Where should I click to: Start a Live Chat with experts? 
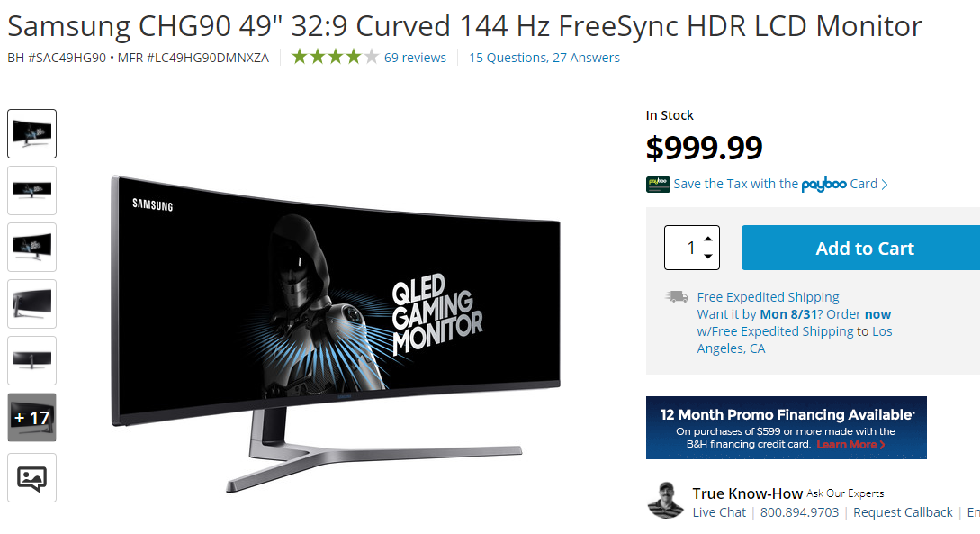[719, 512]
